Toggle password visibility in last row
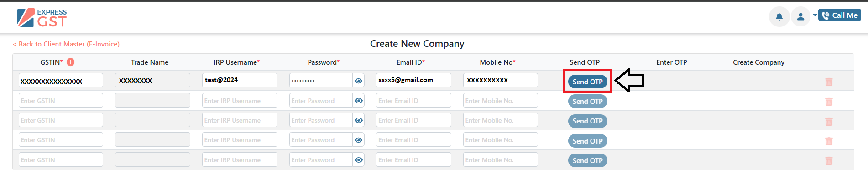The width and height of the screenshot is (868, 185). click(x=359, y=160)
